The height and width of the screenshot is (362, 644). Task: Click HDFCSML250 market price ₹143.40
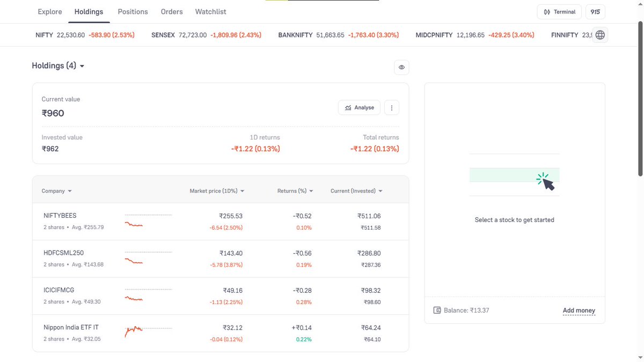pos(231,253)
